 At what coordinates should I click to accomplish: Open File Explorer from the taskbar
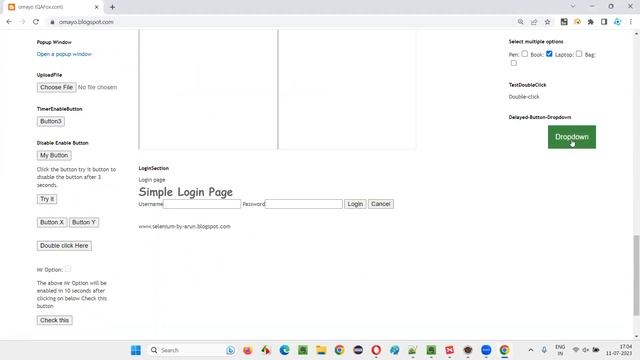coord(321,350)
